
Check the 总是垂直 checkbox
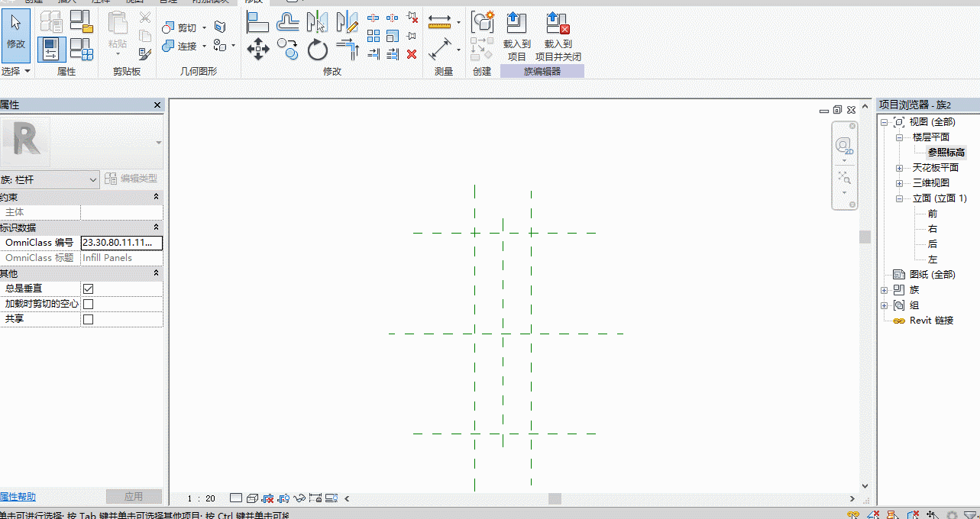point(88,289)
